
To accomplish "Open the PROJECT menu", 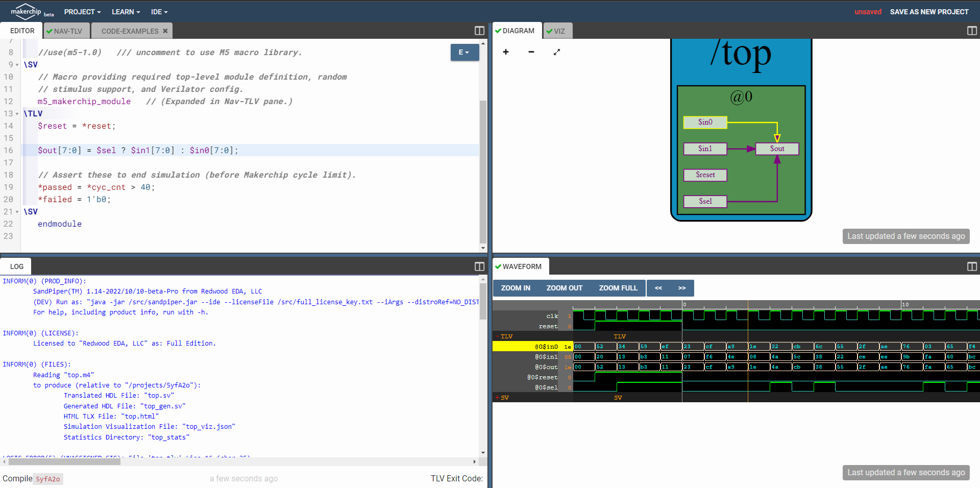I will point(82,11).
